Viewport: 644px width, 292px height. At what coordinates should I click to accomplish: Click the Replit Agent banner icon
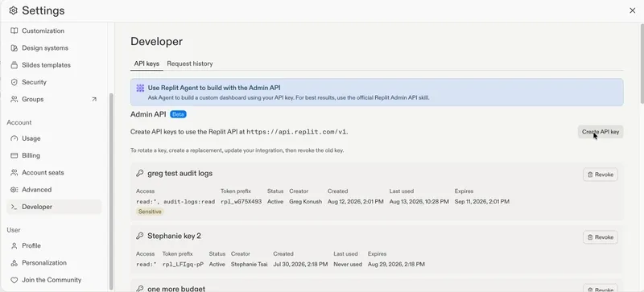[140, 88]
